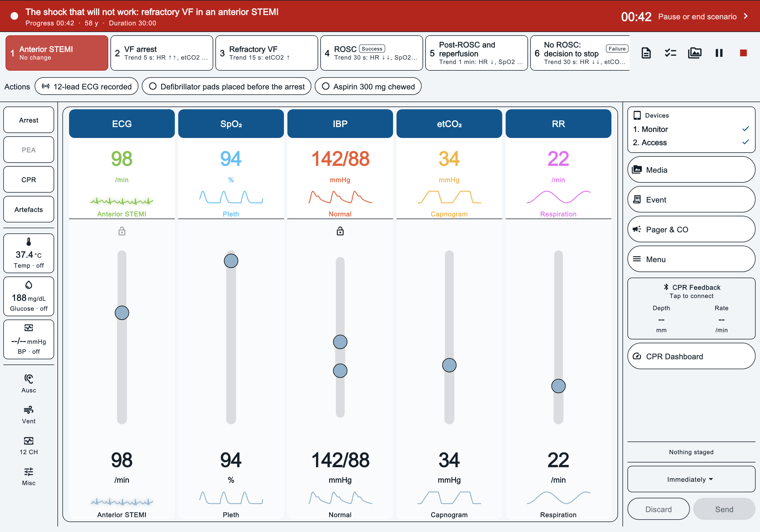
Task: Open the Menu button
Action: click(x=691, y=259)
